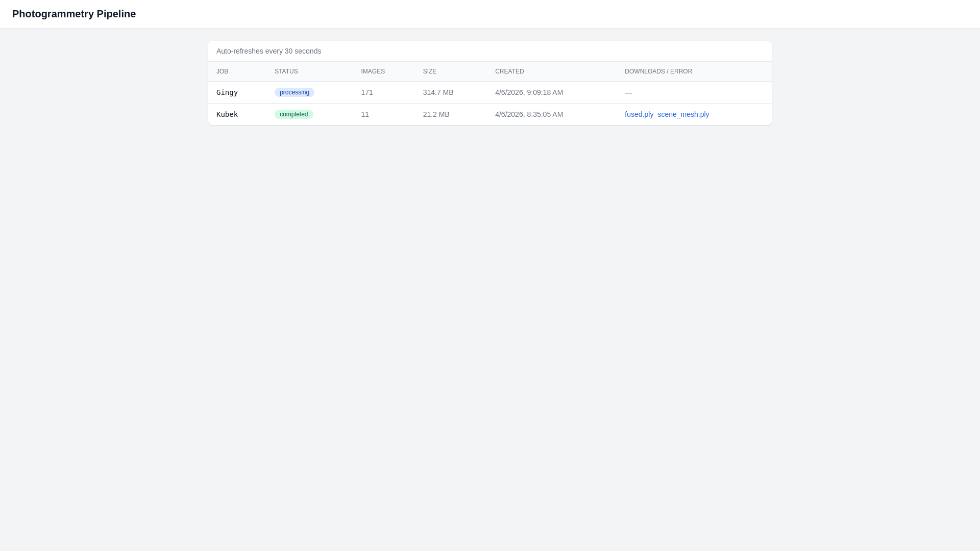Click the 21.2 MB size value
The height and width of the screenshot is (551, 980).
[x=436, y=114]
